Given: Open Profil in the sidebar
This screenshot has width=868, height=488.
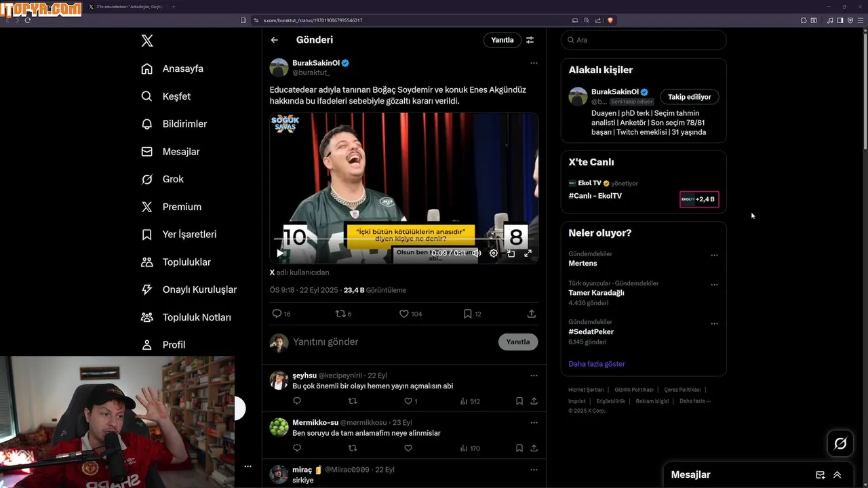Looking at the screenshot, I should (163, 345).
